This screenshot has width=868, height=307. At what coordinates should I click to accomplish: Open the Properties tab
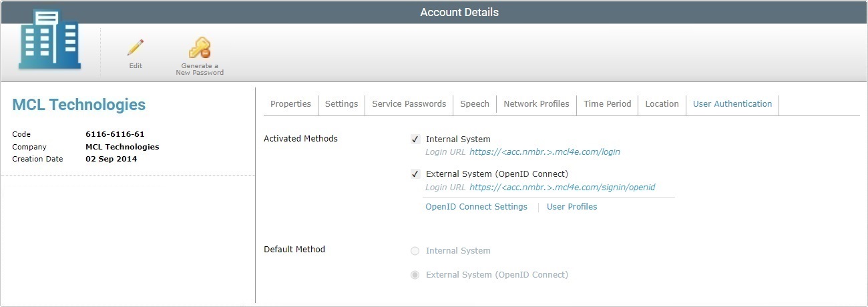290,104
